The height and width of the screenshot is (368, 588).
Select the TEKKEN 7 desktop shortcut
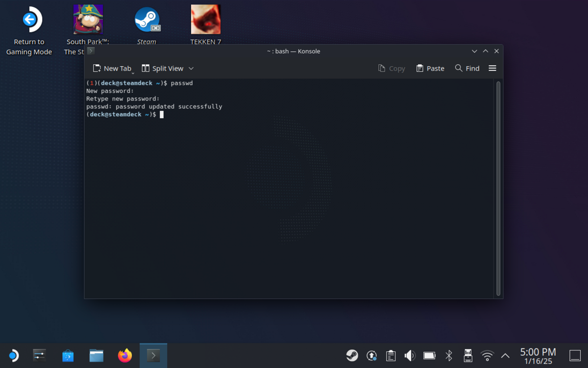[206, 26]
